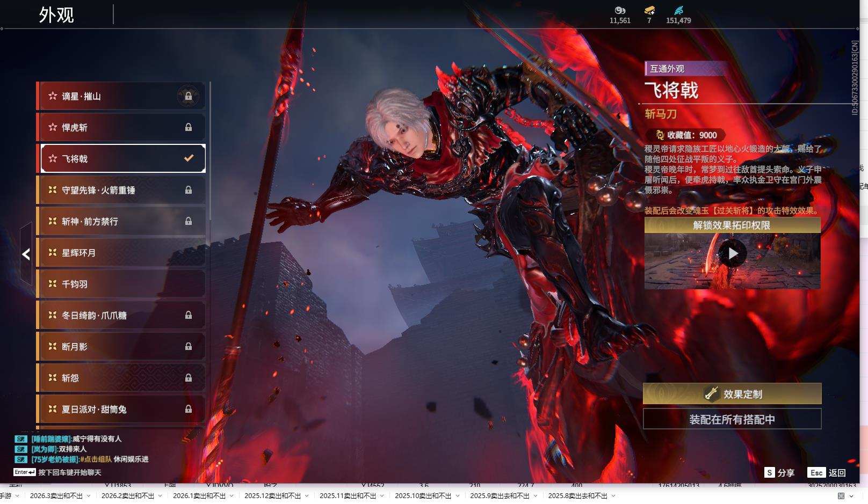Collapse the skin list with left arrow

pyautogui.click(x=26, y=254)
